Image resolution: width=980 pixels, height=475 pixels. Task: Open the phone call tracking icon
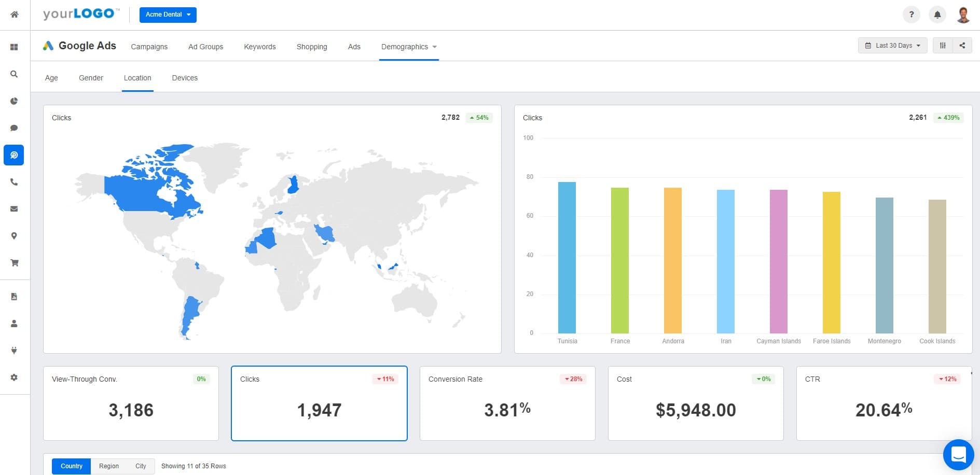[x=14, y=182]
